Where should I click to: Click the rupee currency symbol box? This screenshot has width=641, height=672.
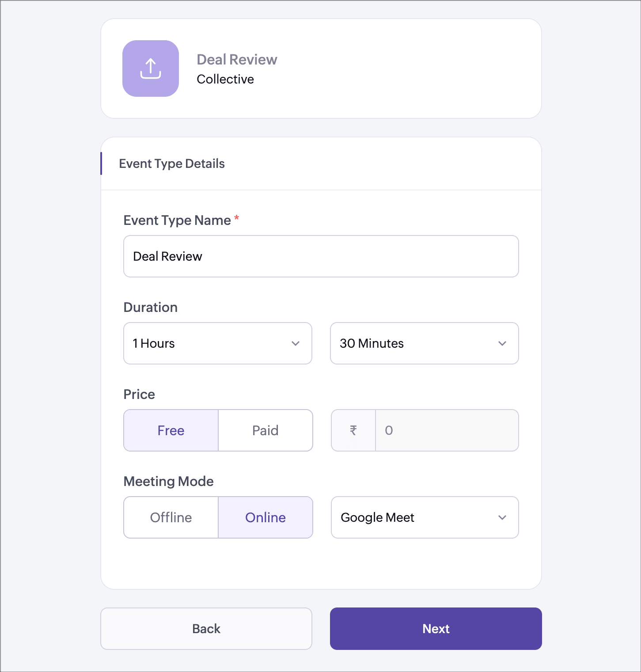coord(353,430)
